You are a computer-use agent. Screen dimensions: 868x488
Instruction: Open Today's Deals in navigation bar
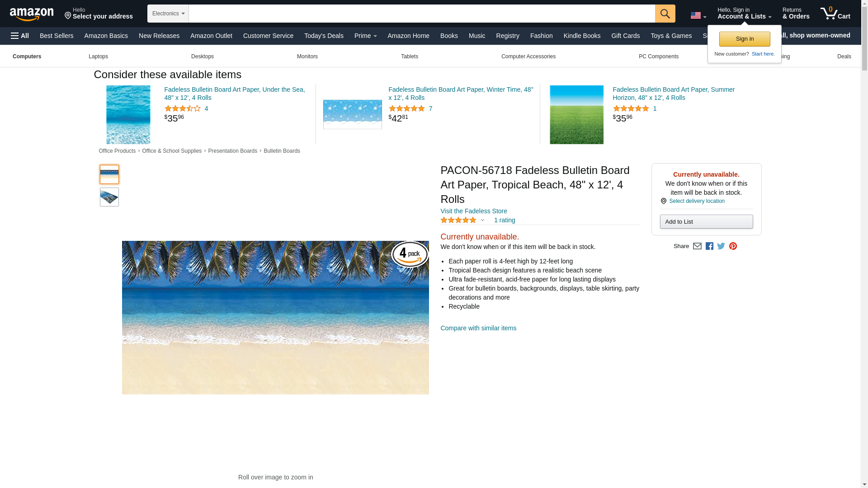324,36
